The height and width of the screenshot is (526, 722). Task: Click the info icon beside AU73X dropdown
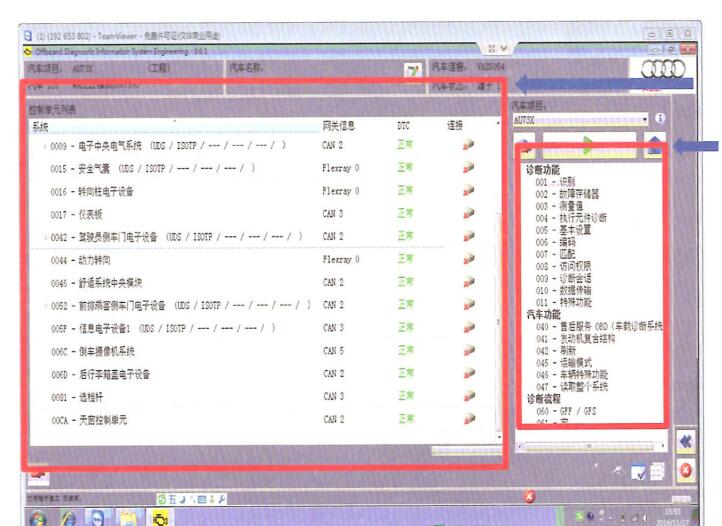click(x=660, y=118)
